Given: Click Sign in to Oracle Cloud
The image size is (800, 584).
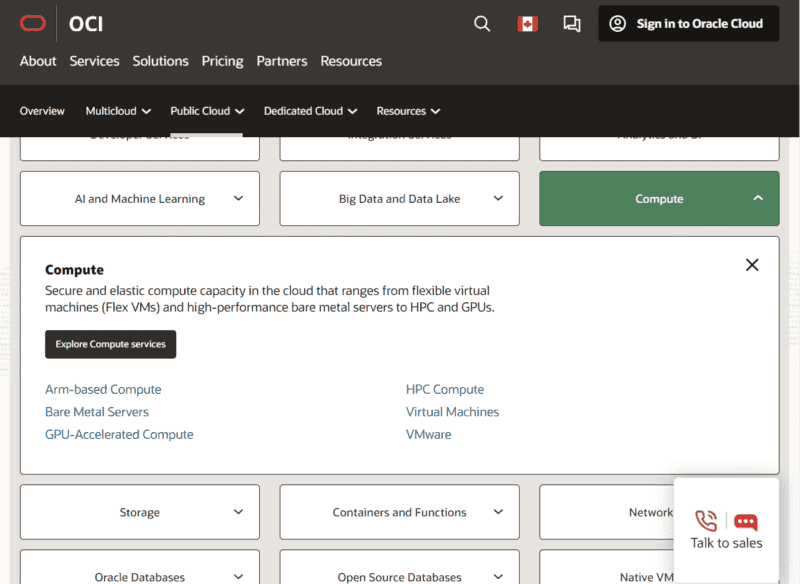Looking at the screenshot, I should [x=688, y=23].
